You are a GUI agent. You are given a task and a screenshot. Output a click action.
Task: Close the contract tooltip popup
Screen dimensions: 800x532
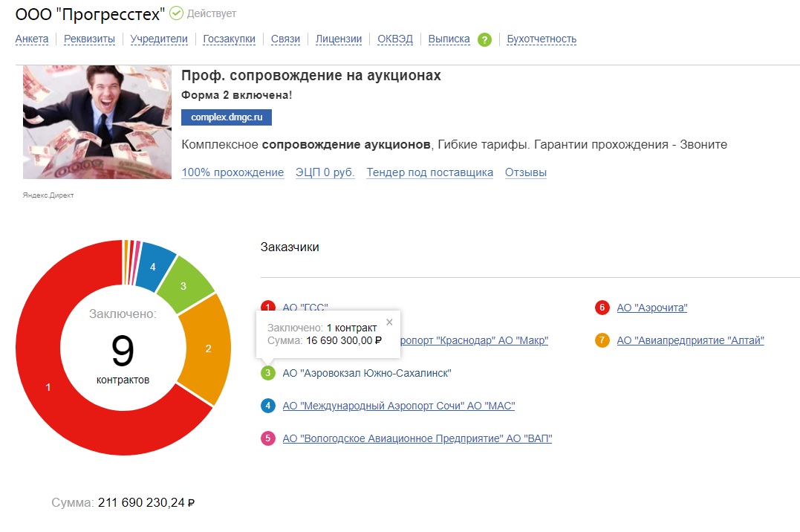(389, 322)
